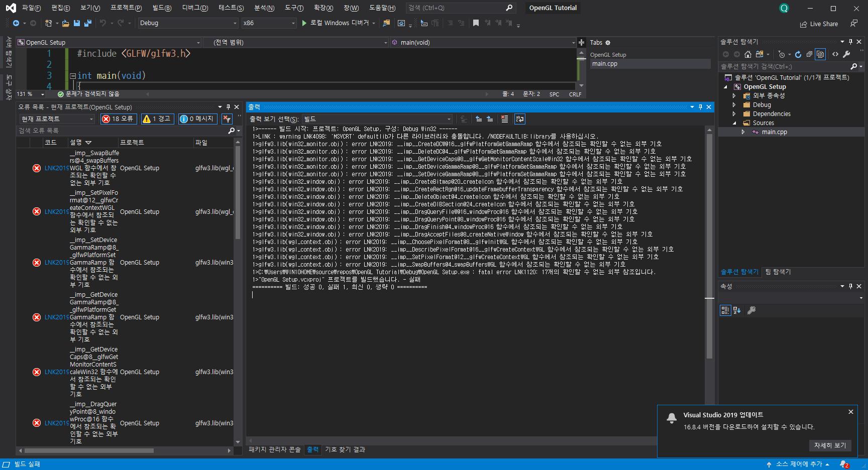Screen dimensions: 868x470
Task: Open the 디버그(D) menu
Action: pos(195,8)
